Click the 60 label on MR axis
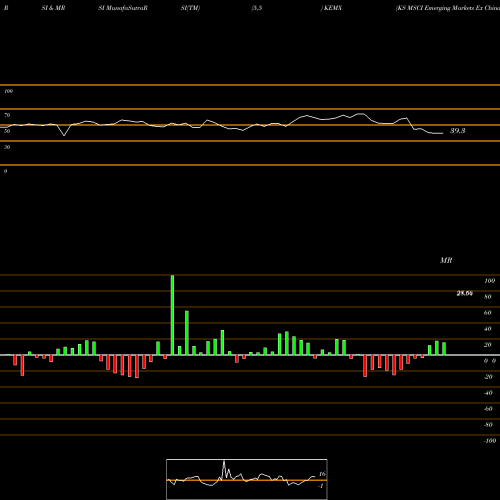This screenshot has height=500, width=500. coord(488,313)
